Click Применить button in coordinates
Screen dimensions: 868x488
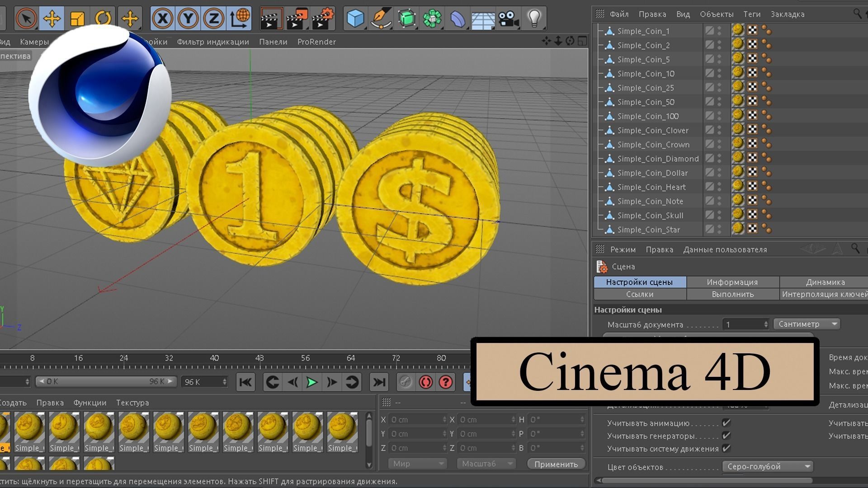(556, 464)
